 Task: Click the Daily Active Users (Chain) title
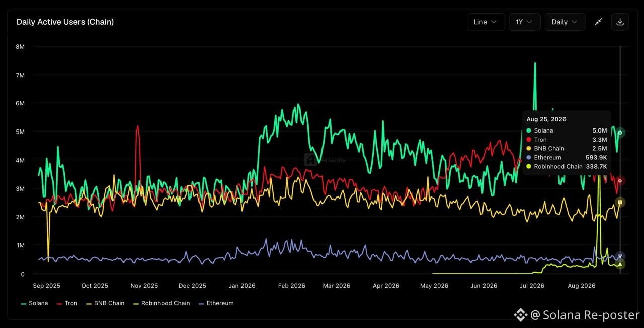pyautogui.click(x=65, y=22)
